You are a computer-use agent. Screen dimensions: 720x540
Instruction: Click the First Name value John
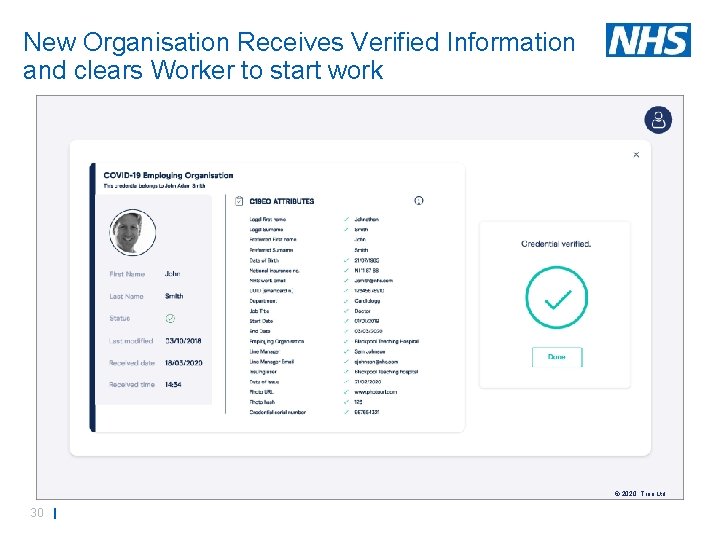pos(173,274)
